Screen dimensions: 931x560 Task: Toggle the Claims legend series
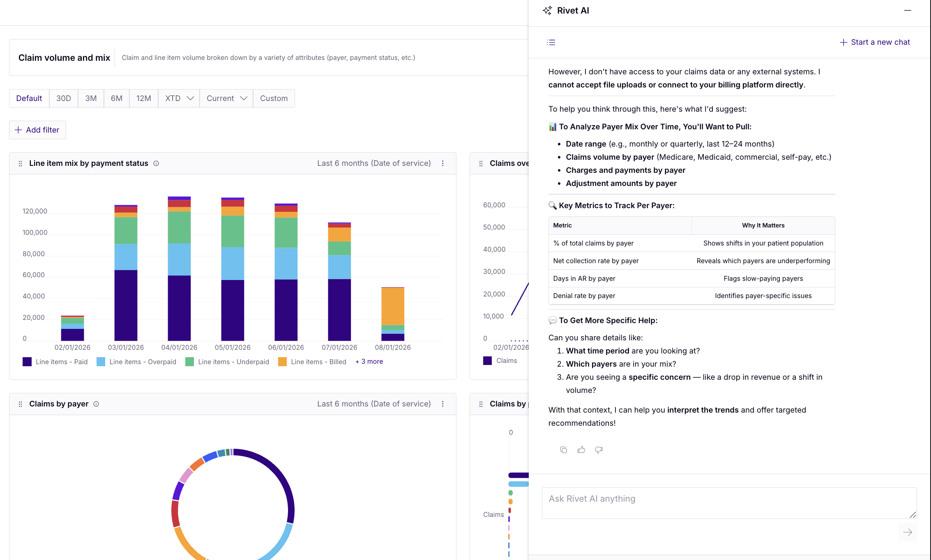pyautogui.click(x=500, y=360)
